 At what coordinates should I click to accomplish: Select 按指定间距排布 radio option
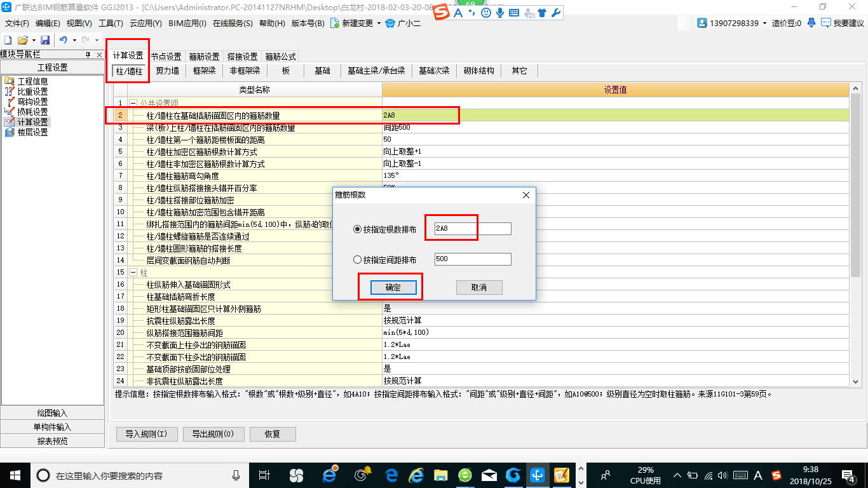tap(357, 259)
